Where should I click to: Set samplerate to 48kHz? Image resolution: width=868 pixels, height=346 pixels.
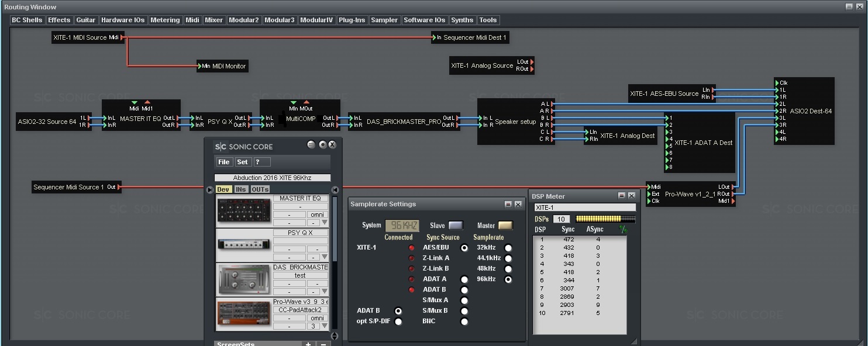tap(508, 269)
